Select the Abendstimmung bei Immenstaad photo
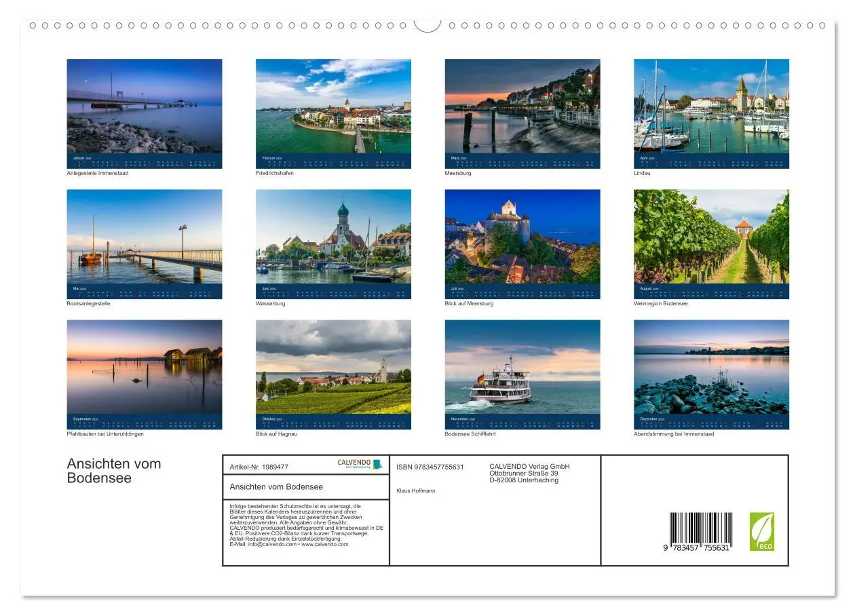This screenshot has height=616, width=855. click(711, 367)
